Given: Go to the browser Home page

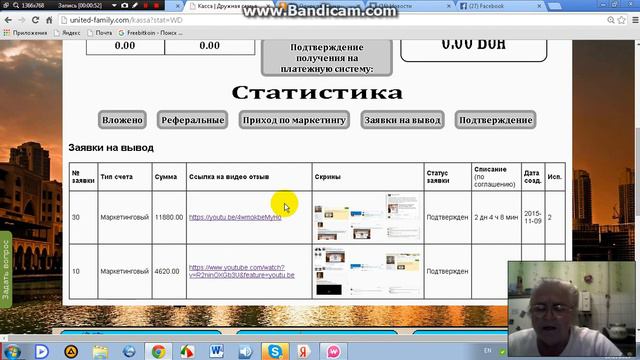Looking at the screenshot, I should pos(49,20).
